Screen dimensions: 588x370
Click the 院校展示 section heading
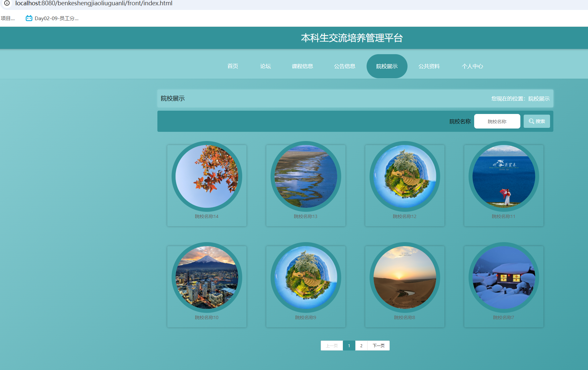(x=173, y=98)
